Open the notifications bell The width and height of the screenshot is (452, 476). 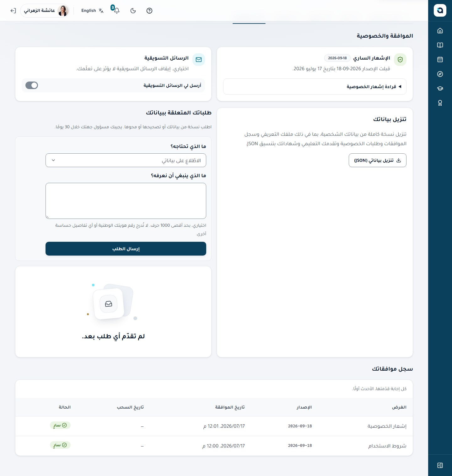(x=117, y=11)
